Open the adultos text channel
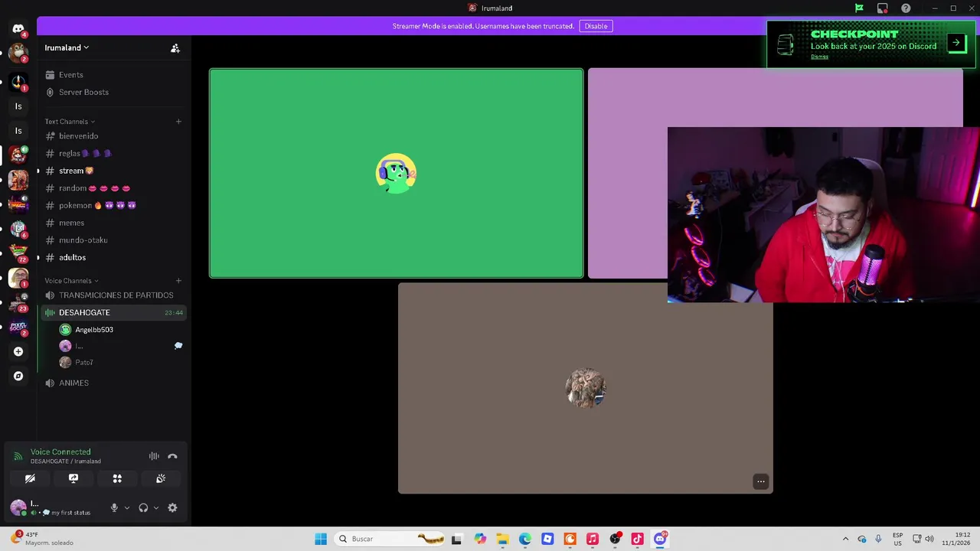The height and width of the screenshot is (551, 980). point(115,257)
